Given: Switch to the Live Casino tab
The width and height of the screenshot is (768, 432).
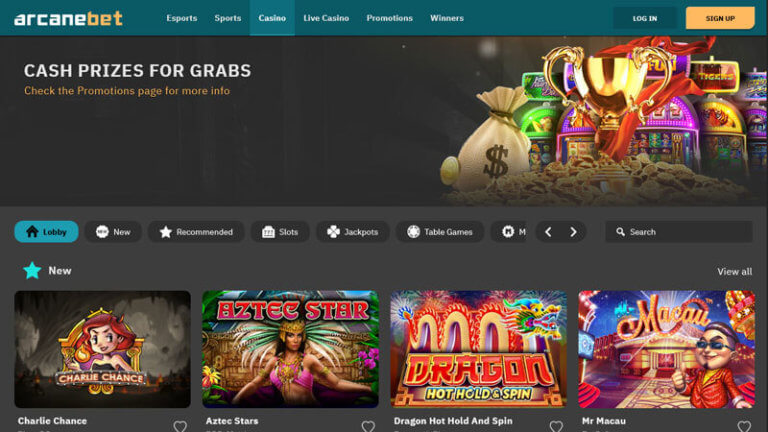Looking at the screenshot, I should coord(326,18).
